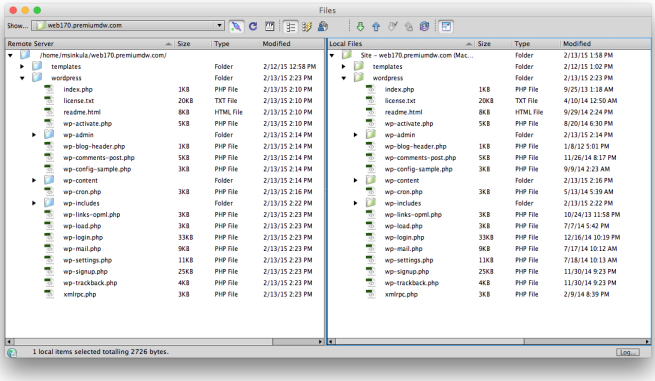Screen dimensions: 655x381
Task: Select remote wp-blog-header.php file name
Action: pos(94,146)
